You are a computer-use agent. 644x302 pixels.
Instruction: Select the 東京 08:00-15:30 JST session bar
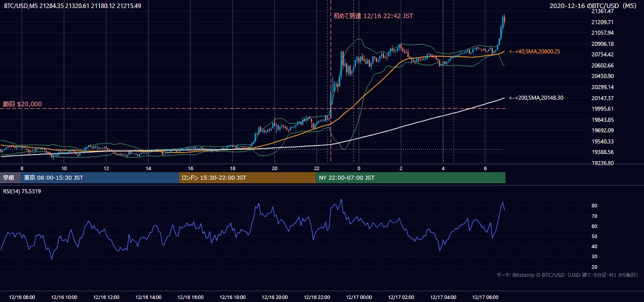tap(100, 178)
